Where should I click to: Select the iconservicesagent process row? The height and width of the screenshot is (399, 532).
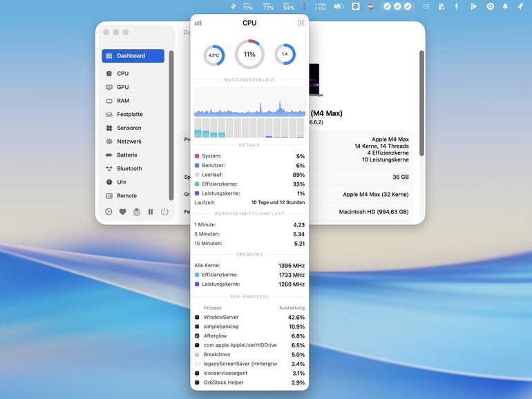(x=249, y=373)
